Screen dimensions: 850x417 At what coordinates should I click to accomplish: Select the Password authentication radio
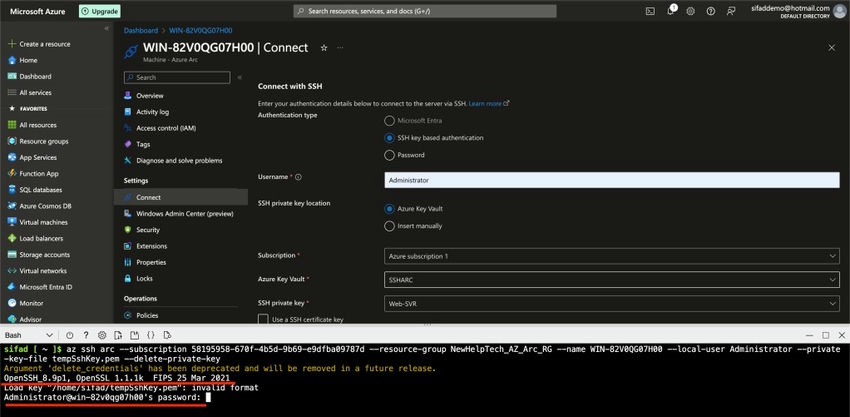389,155
